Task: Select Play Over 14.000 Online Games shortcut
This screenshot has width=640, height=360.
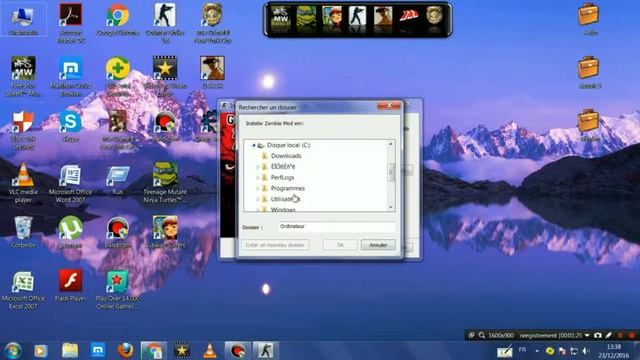Action: point(118,290)
